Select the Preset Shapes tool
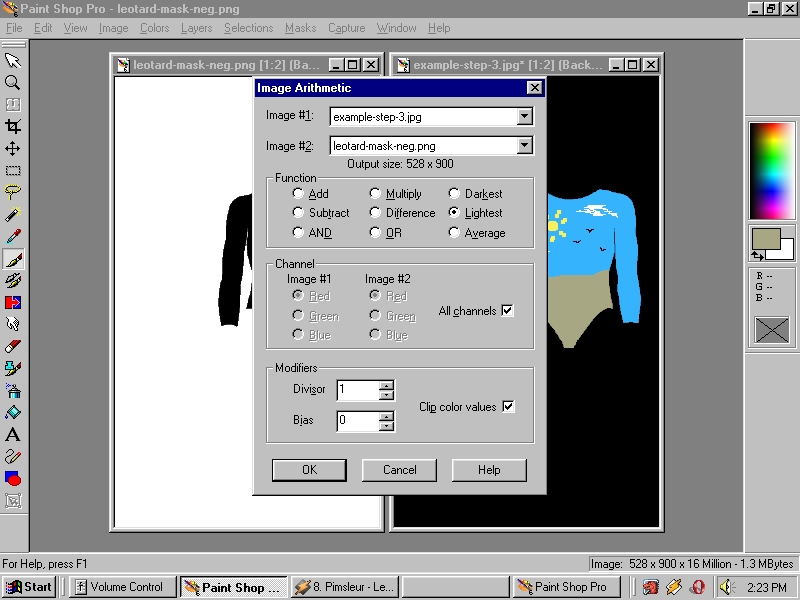 pos(13,479)
